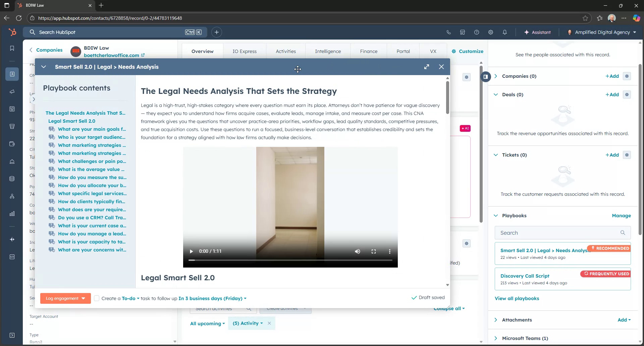Open the HubSpot Marketplace icon
The height and width of the screenshot is (346, 644).
pos(462,32)
